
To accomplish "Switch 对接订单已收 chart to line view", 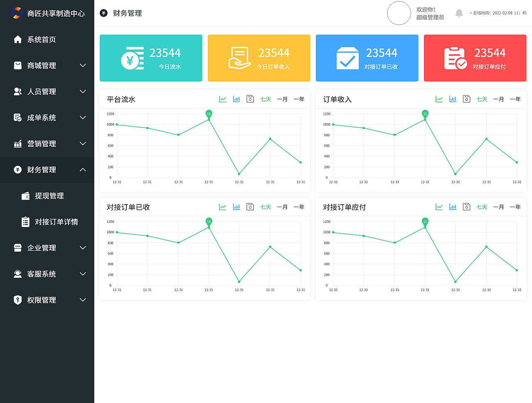I will pyautogui.click(x=223, y=207).
